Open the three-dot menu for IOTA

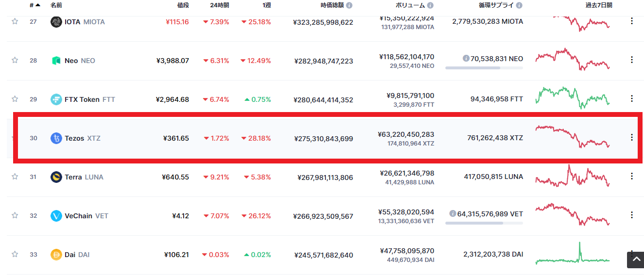pyautogui.click(x=632, y=21)
